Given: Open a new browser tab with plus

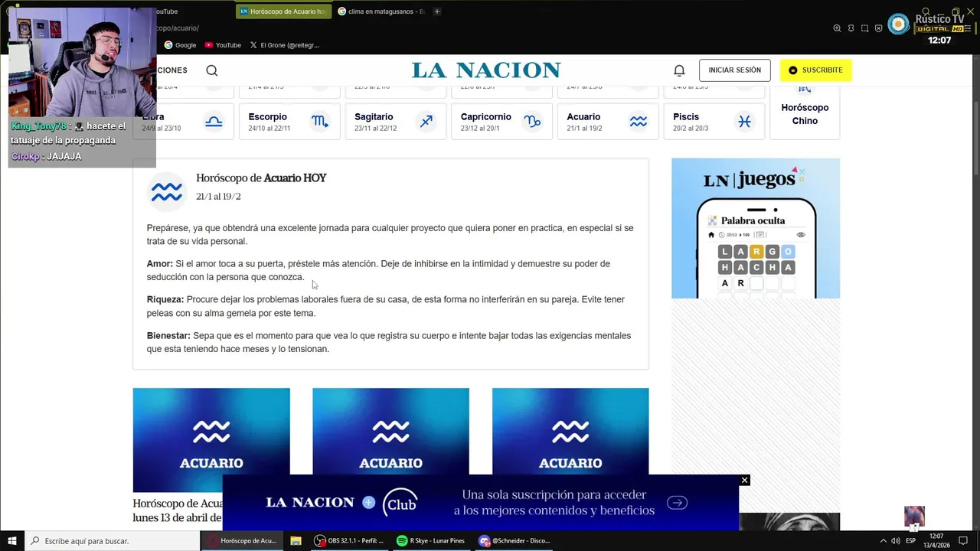Looking at the screenshot, I should pyautogui.click(x=437, y=11).
